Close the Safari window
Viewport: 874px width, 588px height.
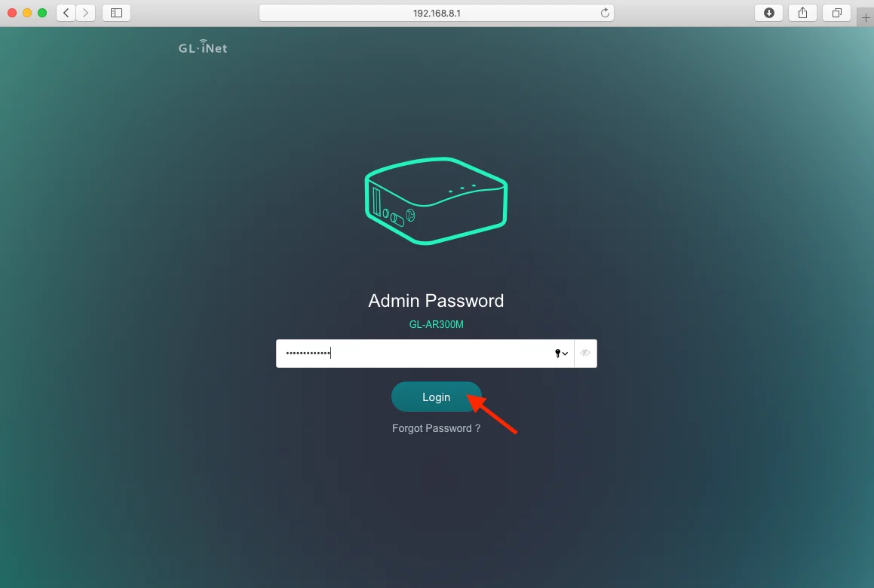pyautogui.click(x=12, y=13)
